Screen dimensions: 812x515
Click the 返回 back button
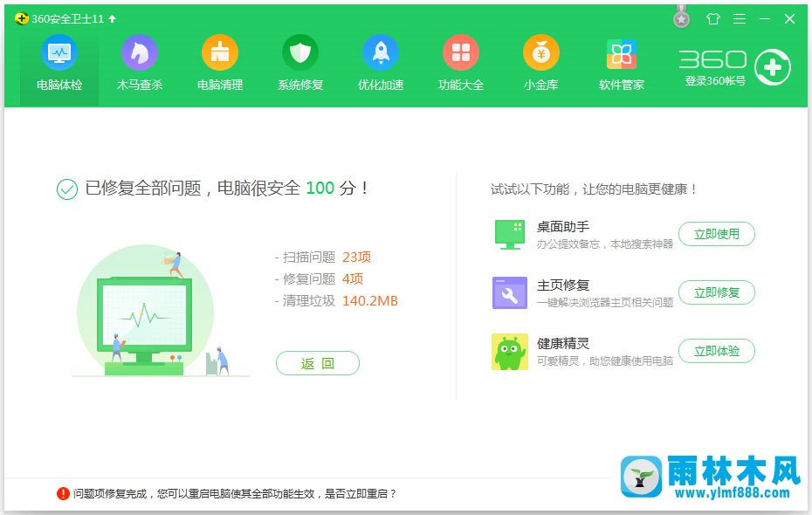318,363
